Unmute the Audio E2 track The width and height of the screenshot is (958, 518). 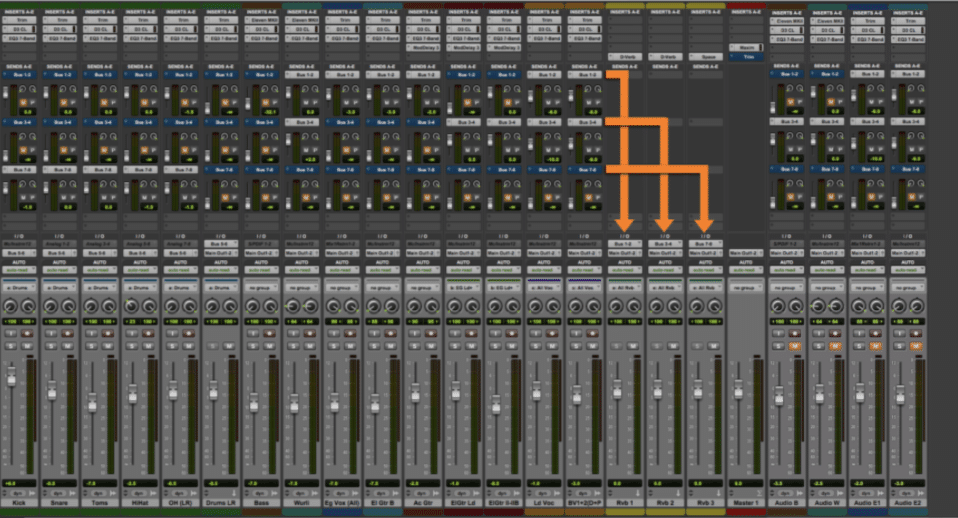[915, 346]
